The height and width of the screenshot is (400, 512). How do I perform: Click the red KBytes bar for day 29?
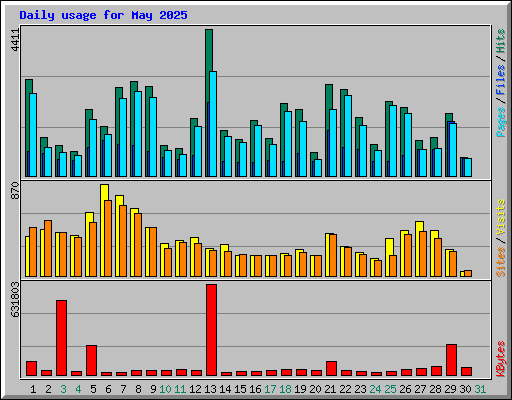(451, 360)
